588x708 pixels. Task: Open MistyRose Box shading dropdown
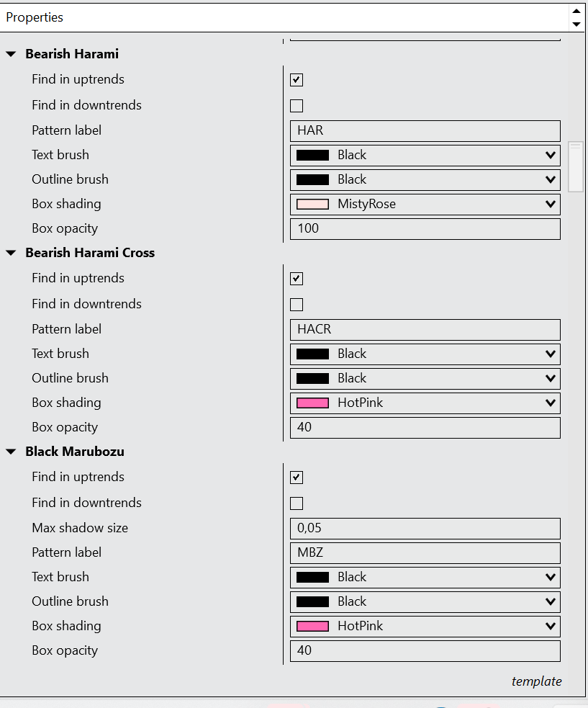pos(551,204)
